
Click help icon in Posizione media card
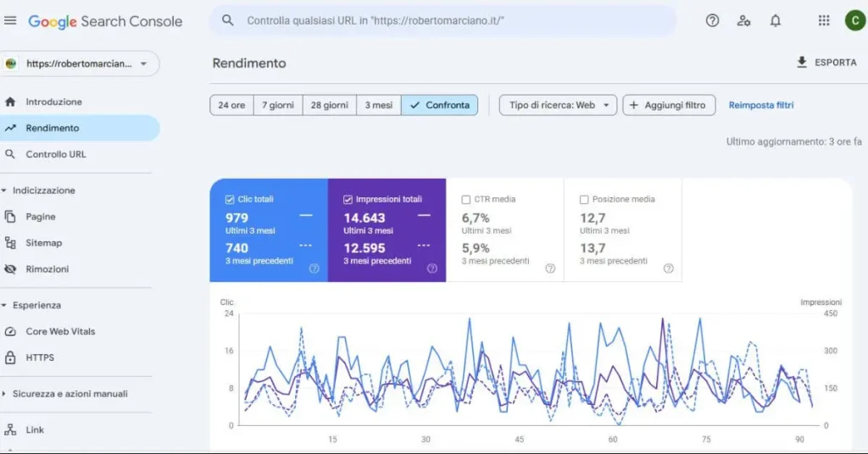[668, 269]
